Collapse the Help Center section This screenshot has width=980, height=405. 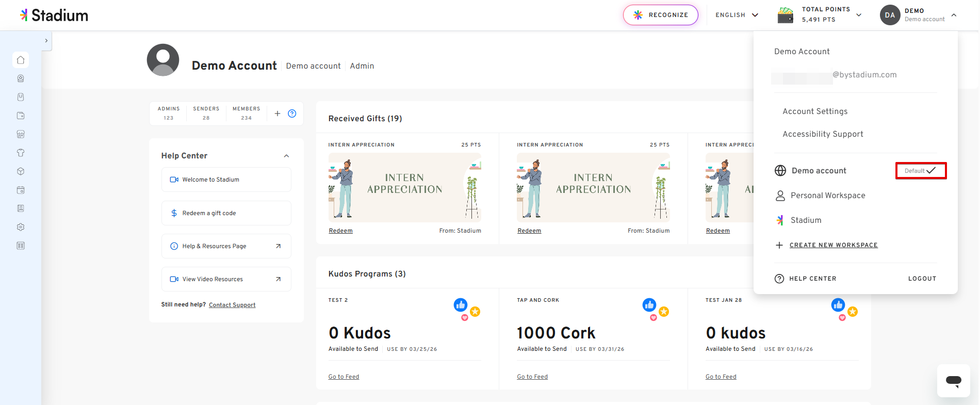tap(286, 156)
